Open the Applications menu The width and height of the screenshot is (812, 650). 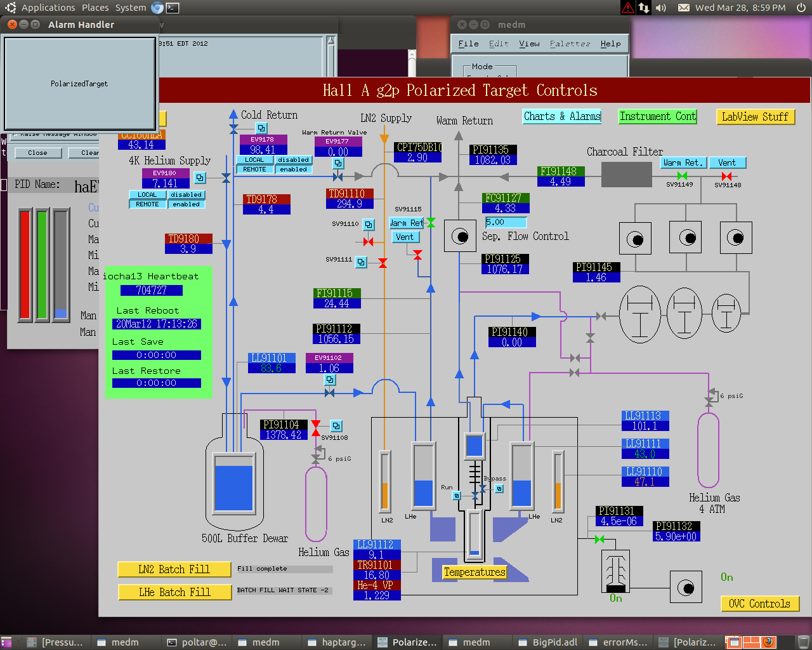point(48,8)
